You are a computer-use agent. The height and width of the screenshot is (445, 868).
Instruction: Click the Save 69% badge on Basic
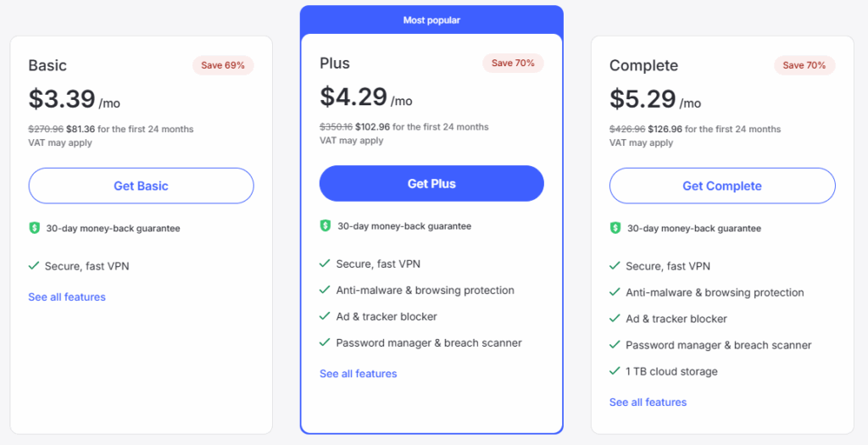[223, 65]
